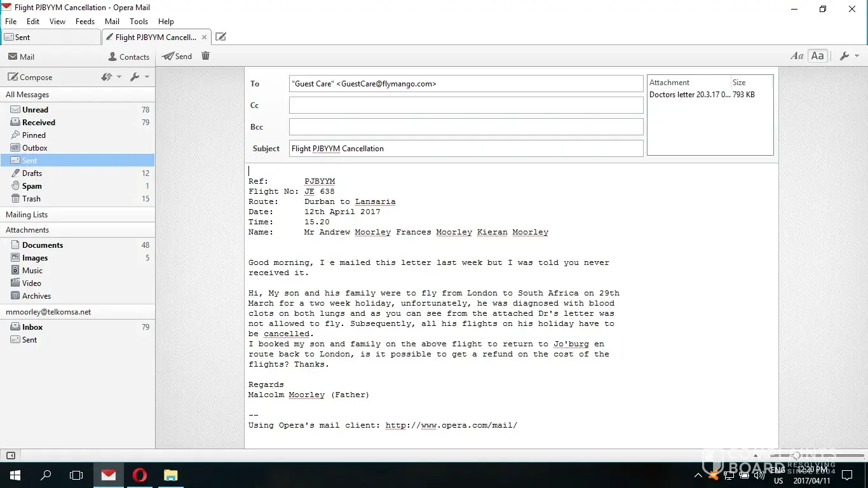Select the Spam folder
Image resolution: width=868 pixels, height=488 pixels.
(32, 186)
